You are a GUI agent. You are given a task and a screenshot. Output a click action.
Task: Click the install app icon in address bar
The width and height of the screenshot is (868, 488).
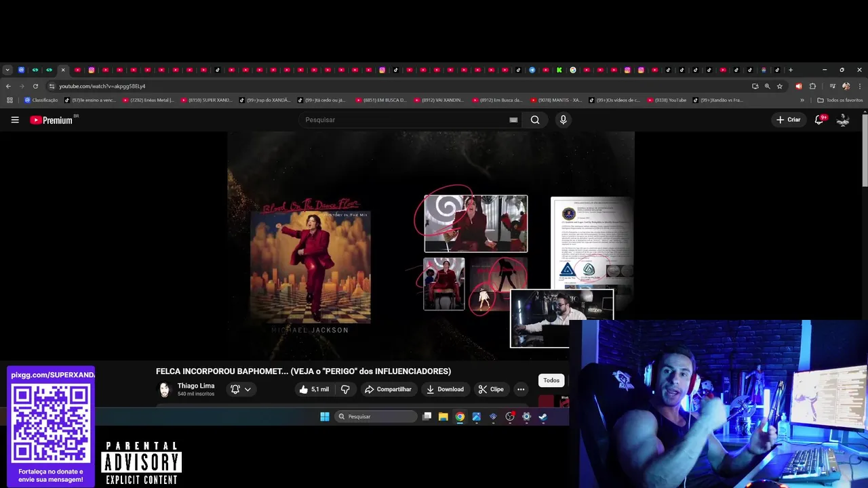click(x=755, y=86)
